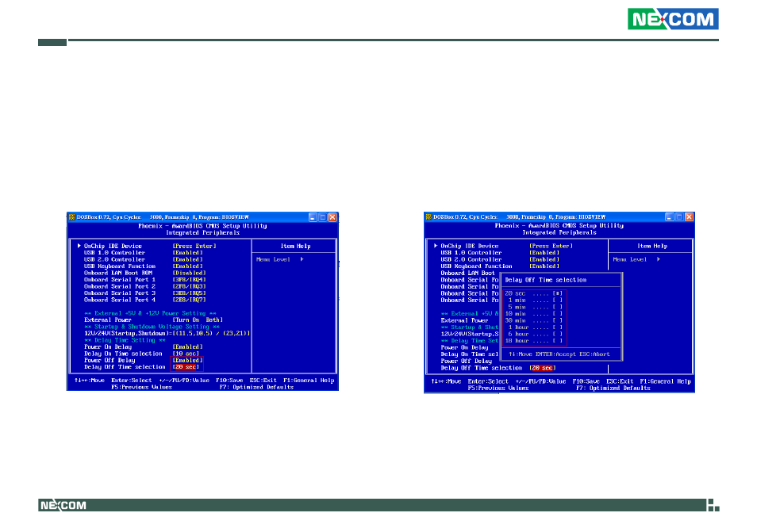757x532 pixels.
Task: Select Onboard LAN Boot ROM Disabled value
Action: pyautogui.click(x=189, y=273)
